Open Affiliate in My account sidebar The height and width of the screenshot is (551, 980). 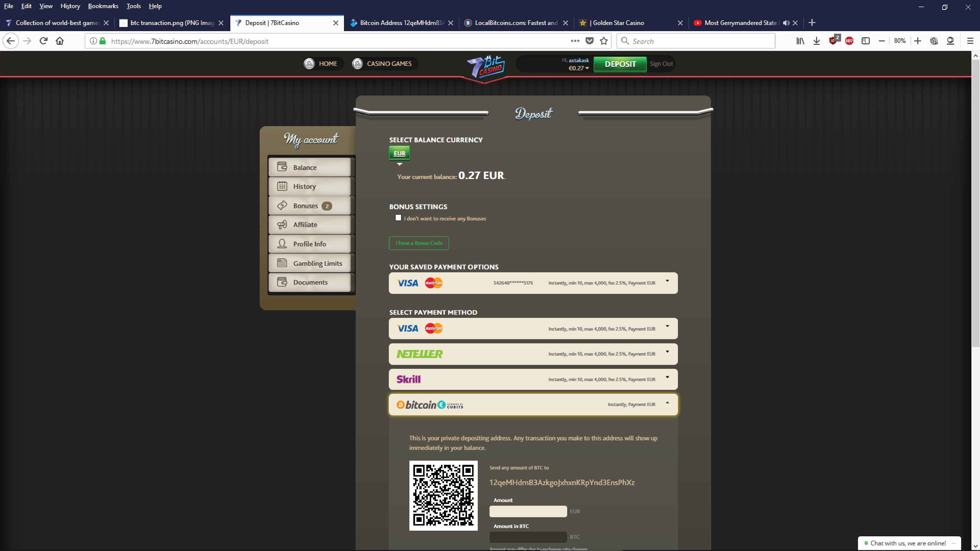tap(309, 225)
